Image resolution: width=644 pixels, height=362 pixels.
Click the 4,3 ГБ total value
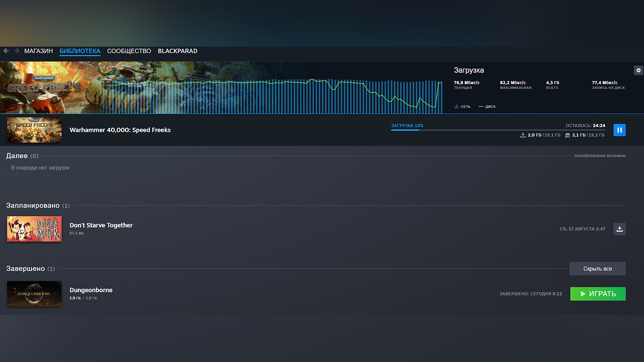[553, 83]
